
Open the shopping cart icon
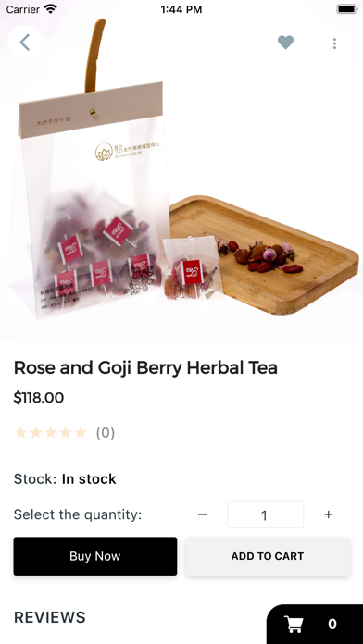pyautogui.click(x=294, y=624)
